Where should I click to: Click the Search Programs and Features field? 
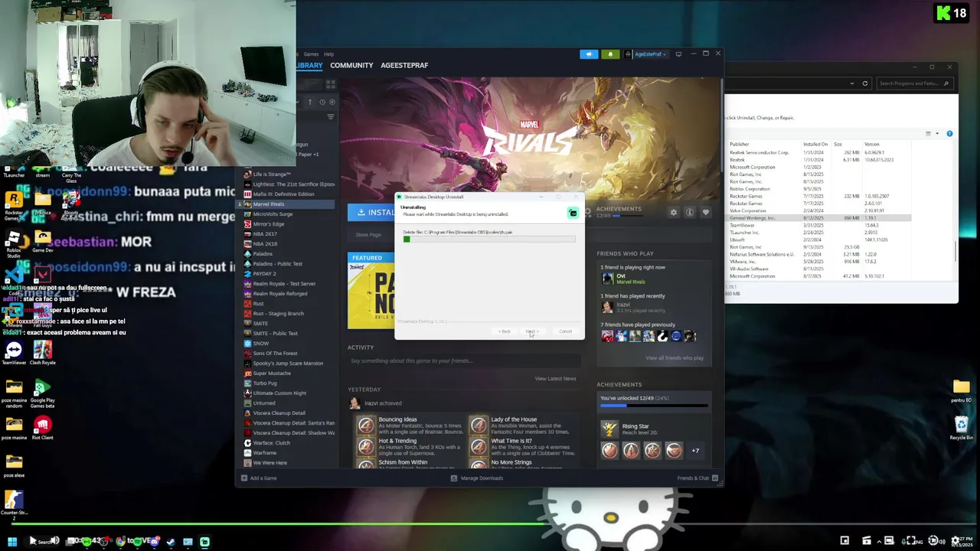[915, 83]
